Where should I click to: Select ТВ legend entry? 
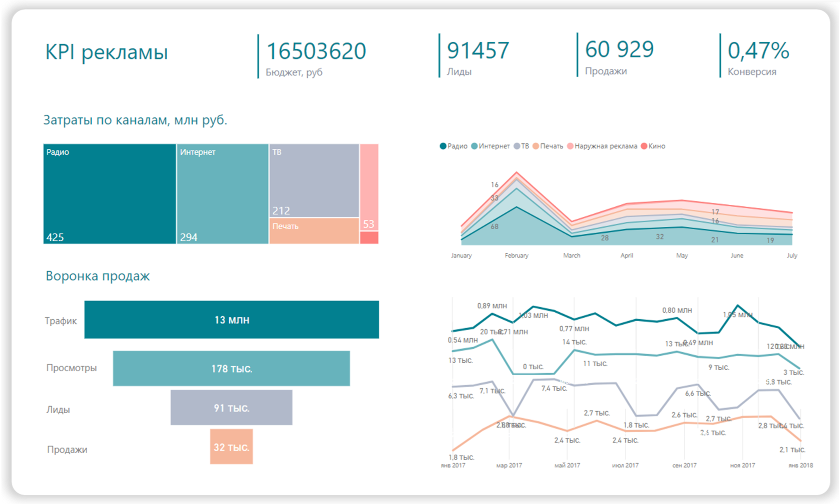coord(521,146)
